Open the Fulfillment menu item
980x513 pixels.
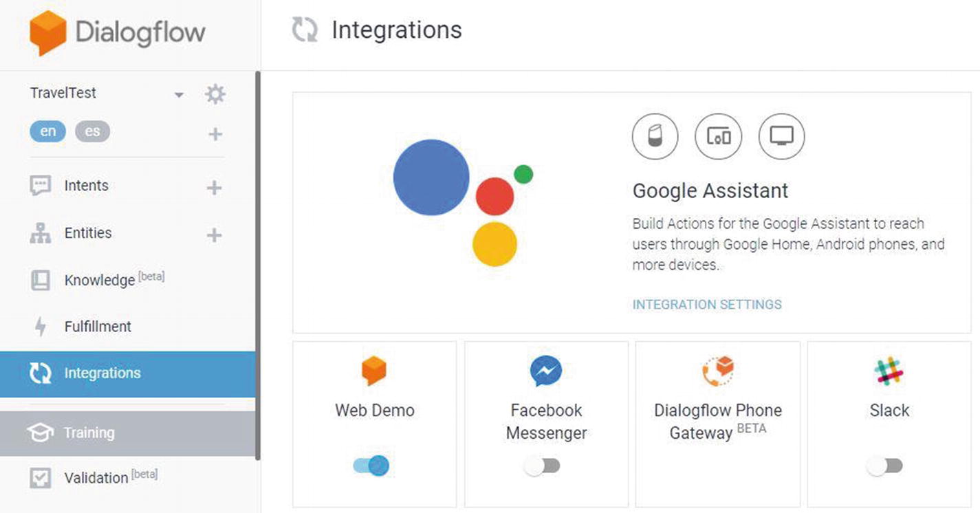(98, 327)
